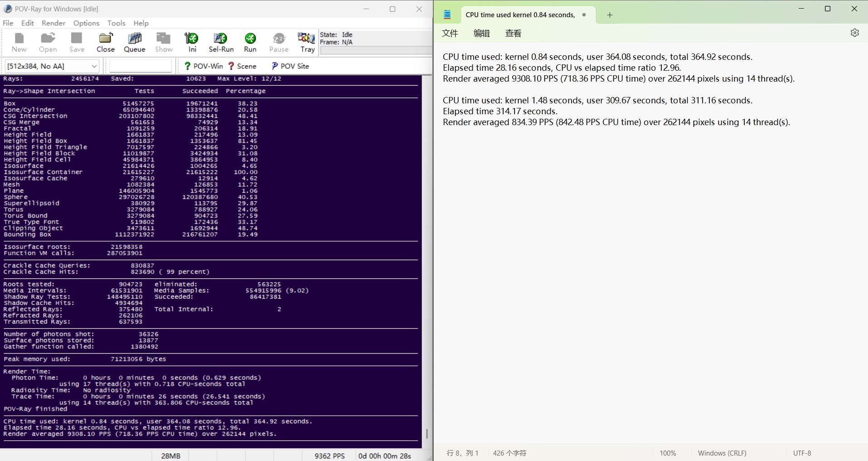Open the Options menu
868x461 pixels.
tap(86, 23)
